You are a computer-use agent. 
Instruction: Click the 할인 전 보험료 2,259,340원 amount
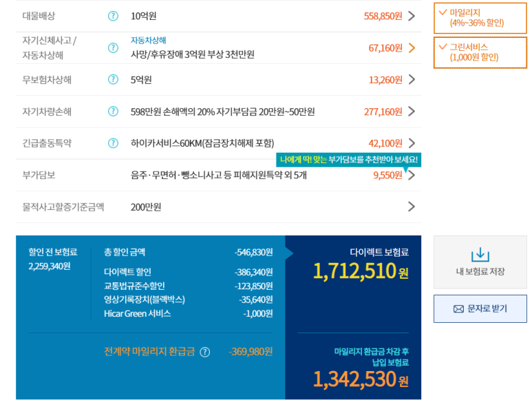click(x=50, y=266)
